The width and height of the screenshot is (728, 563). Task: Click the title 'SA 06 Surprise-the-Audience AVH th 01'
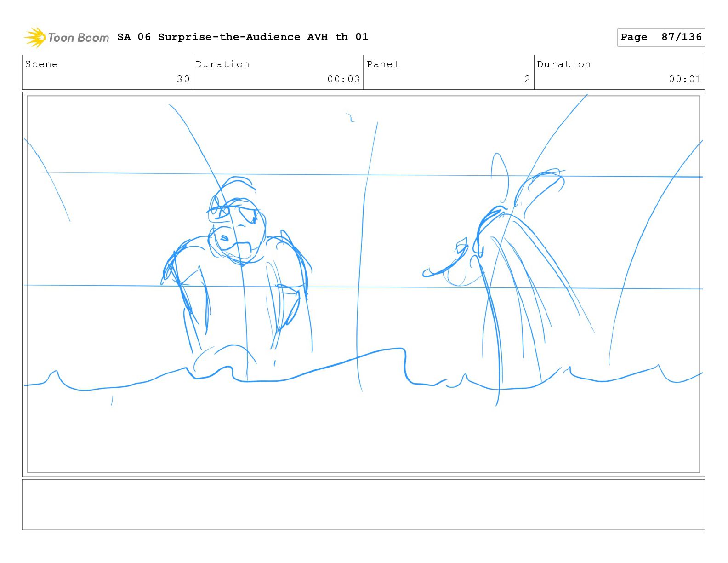(x=243, y=37)
